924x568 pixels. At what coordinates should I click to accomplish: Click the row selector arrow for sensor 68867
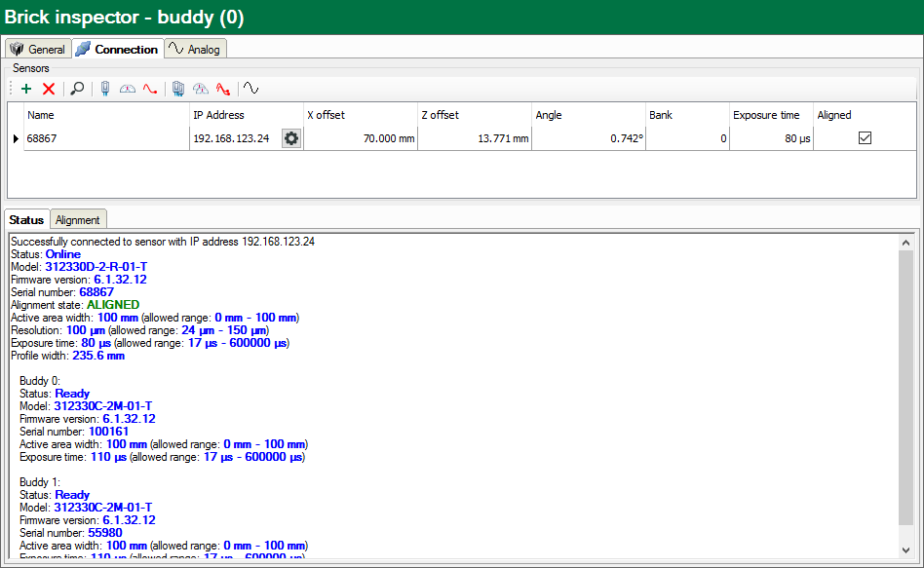[15, 138]
